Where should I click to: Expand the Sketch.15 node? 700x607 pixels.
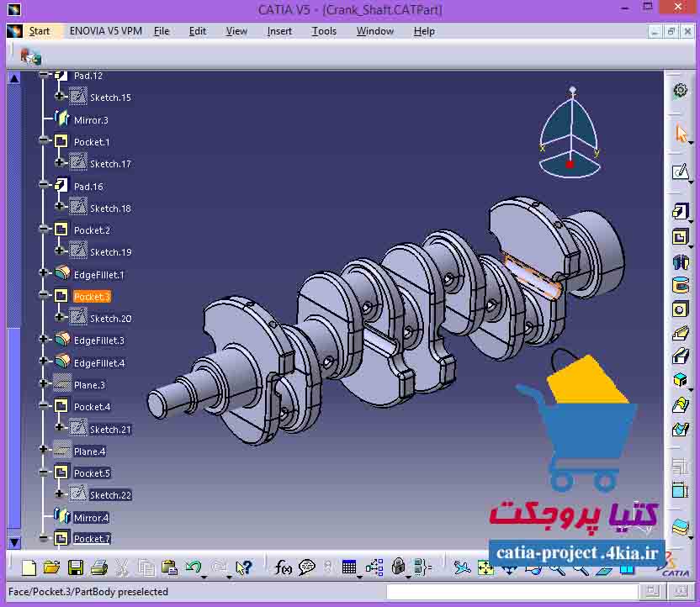[x=59, y=96]
